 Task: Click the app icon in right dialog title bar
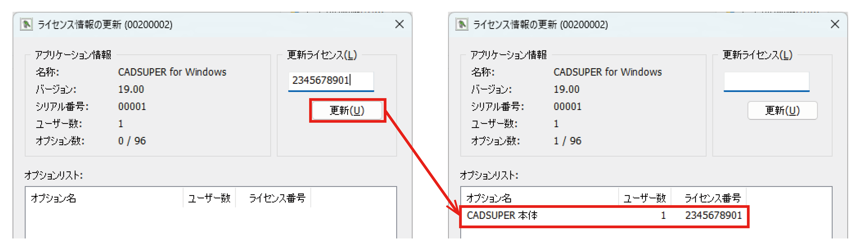click(x=462, y=24)
